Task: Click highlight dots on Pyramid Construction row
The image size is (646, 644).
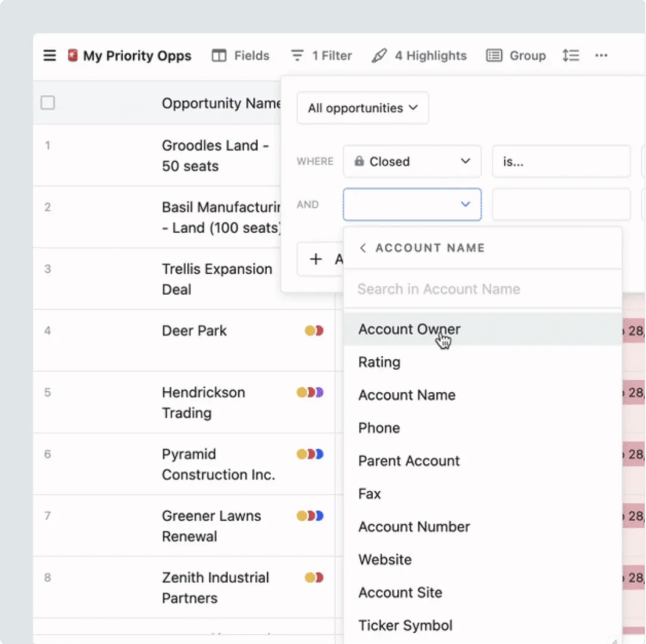Action: click(x=310, y=454)
